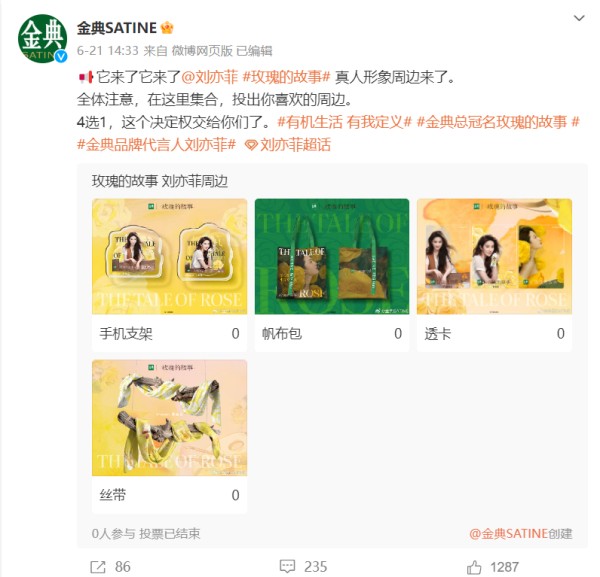
Task: Expand the post options chevron at top right
Action: 579,18
